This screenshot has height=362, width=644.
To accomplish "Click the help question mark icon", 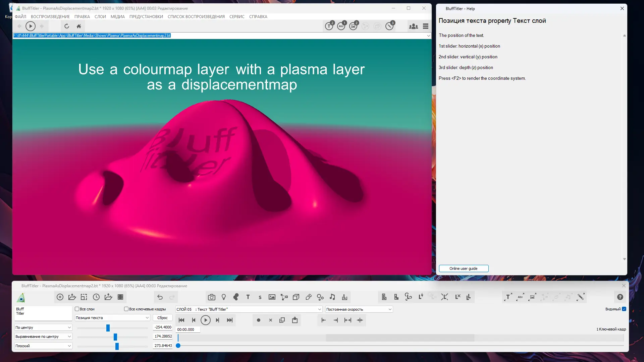I will [x=620, y=297].
